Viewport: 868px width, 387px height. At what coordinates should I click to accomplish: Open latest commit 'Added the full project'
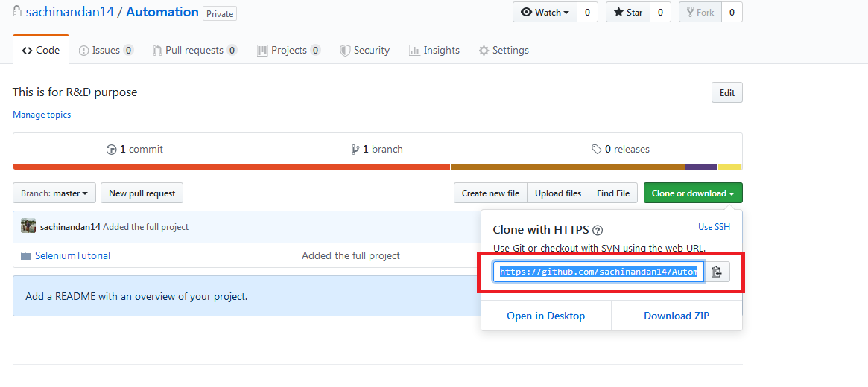click(145, 227)
